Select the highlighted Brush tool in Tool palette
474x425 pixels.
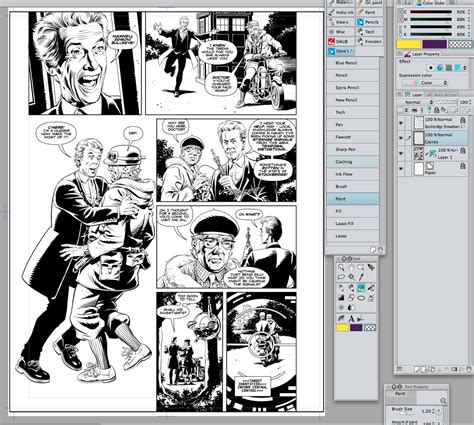pos(361,287)
